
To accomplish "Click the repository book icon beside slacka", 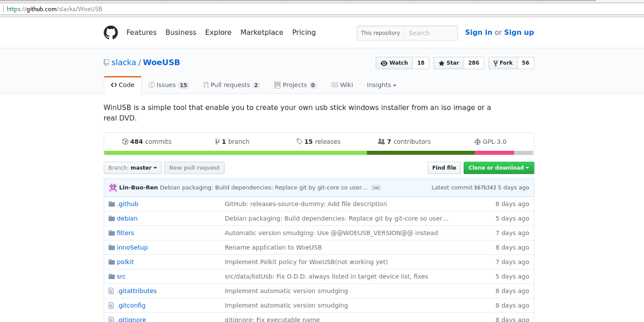I will (x=106, y=63).
